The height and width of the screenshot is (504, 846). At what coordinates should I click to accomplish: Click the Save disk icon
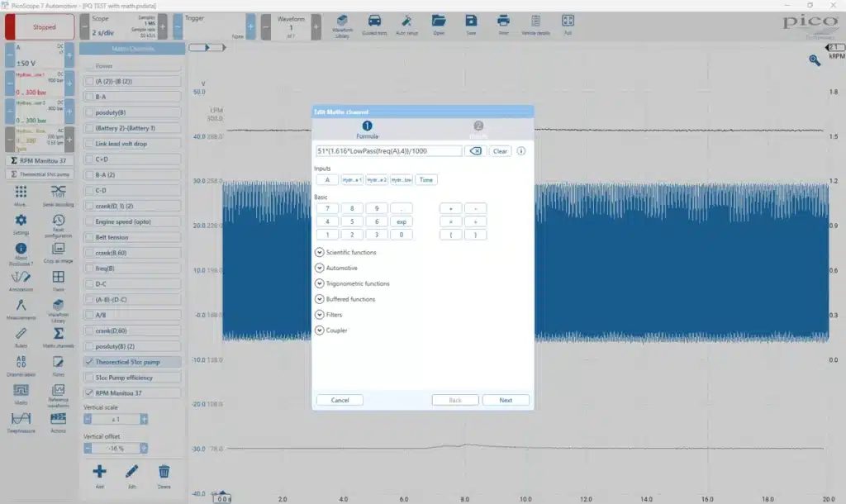coord(471,25)
